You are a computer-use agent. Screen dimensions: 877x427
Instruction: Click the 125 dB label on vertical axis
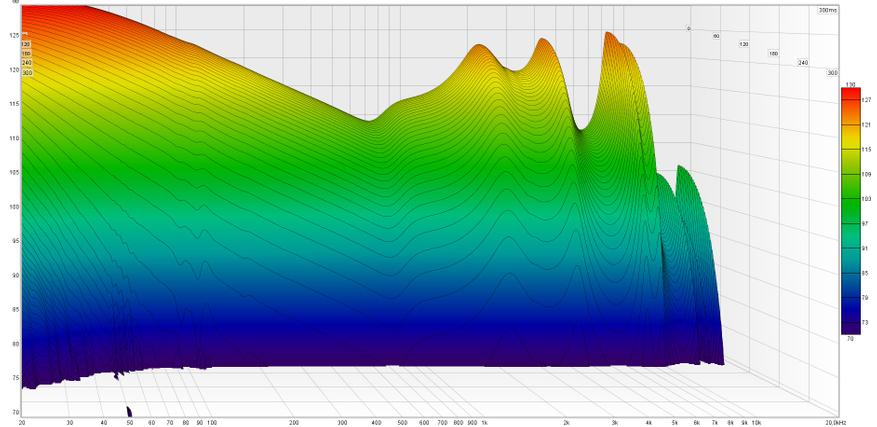[x=14, y=36]
